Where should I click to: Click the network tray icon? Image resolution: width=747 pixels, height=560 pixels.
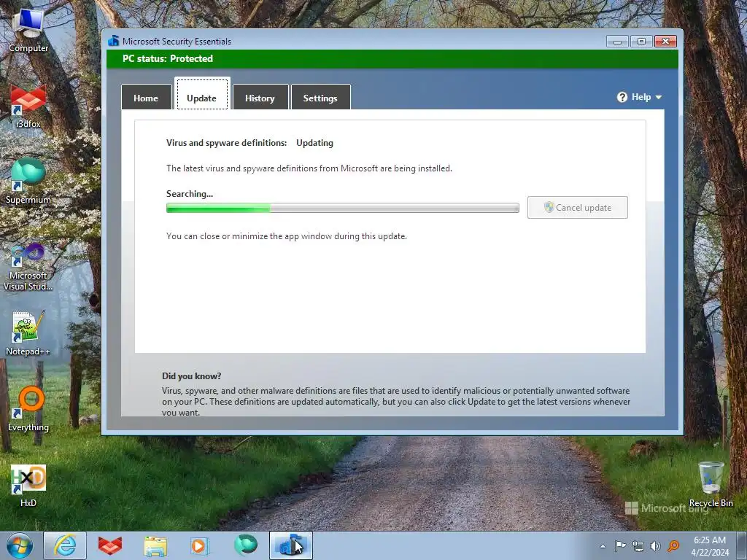tap(638, 546)
